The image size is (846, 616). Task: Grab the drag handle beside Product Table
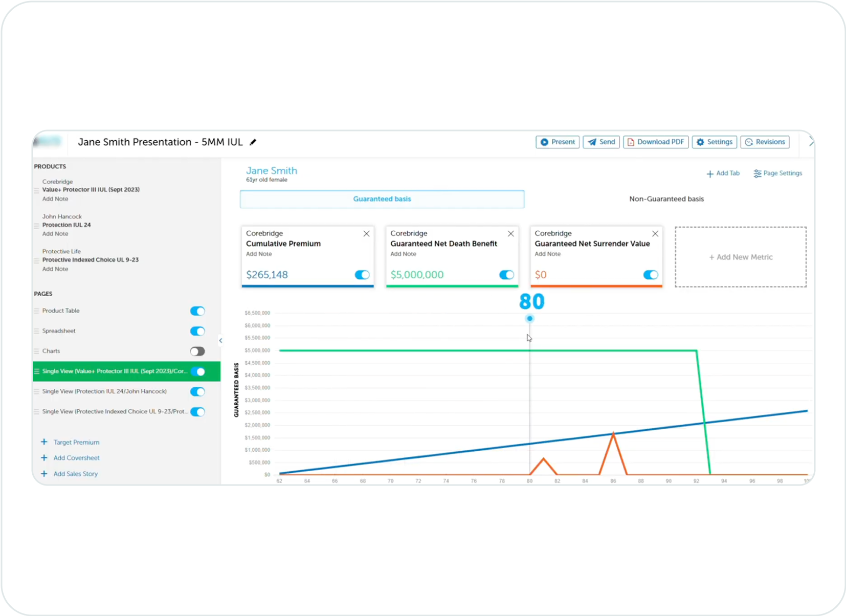coord(36,311)
